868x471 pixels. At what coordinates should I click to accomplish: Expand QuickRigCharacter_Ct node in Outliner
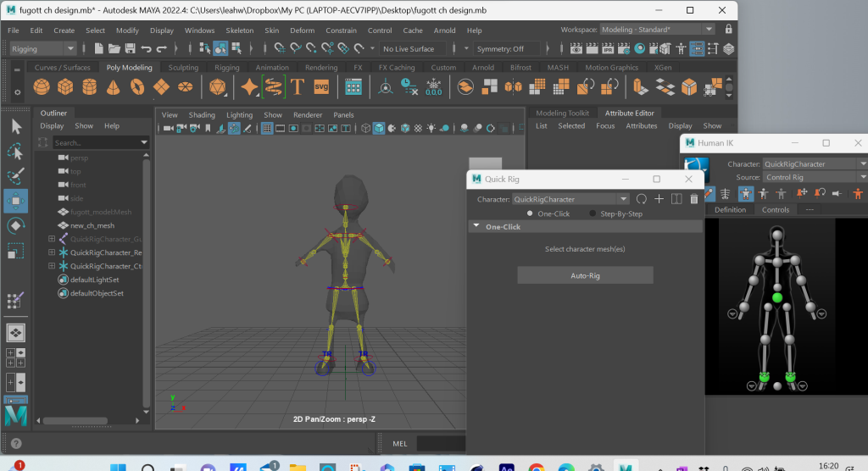tap(52, 266)
